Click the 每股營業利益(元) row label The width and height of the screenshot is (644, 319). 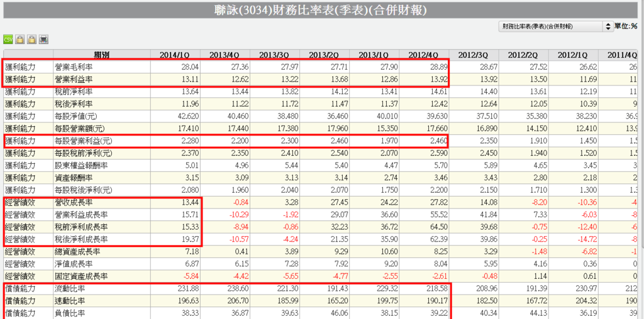click(84, 141)
